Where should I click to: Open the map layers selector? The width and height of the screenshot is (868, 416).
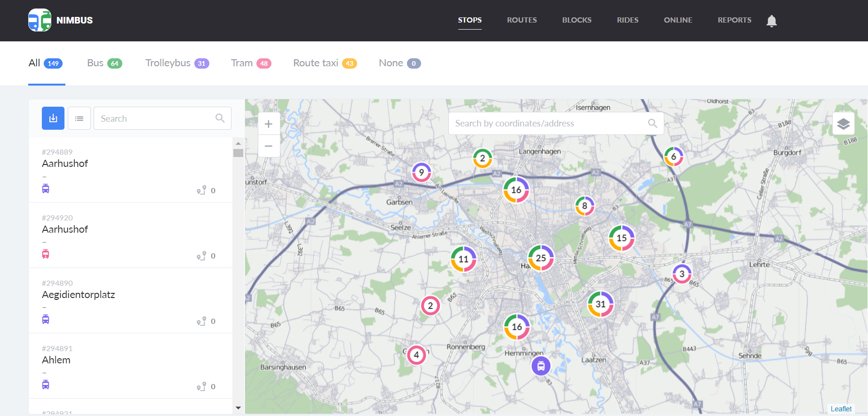point(843,124)
